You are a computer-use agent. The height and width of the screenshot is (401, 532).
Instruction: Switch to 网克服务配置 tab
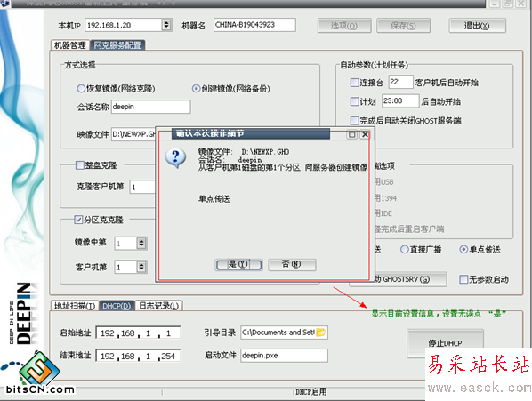117,45
